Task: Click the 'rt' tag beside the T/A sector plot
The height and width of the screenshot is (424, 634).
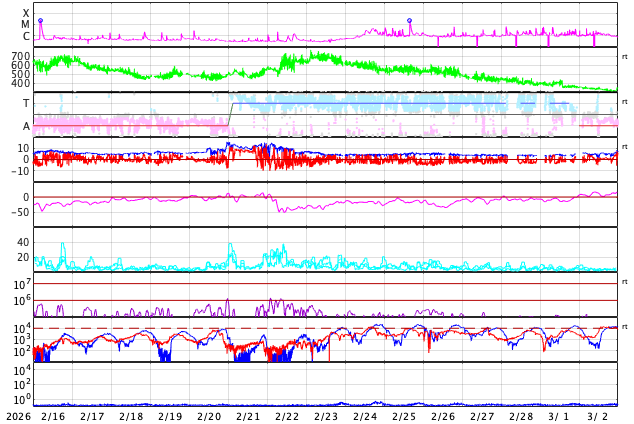Action: point(625,101)
